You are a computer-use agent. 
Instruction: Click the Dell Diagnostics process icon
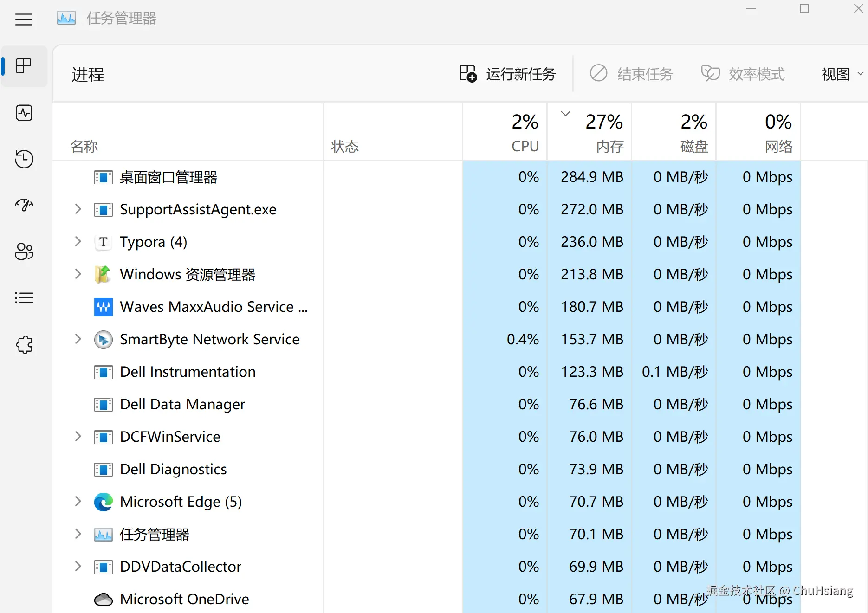click(103, 470)
